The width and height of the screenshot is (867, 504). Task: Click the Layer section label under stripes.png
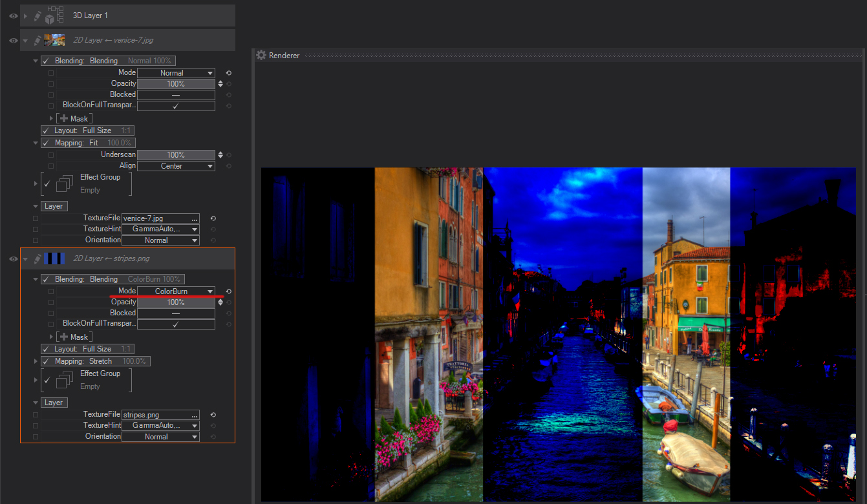[x=54, y=403]
